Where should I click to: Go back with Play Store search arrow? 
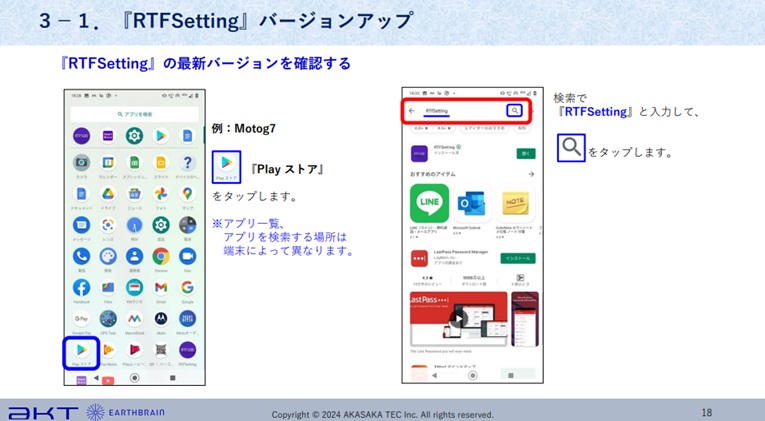click(x=412, y=111)
